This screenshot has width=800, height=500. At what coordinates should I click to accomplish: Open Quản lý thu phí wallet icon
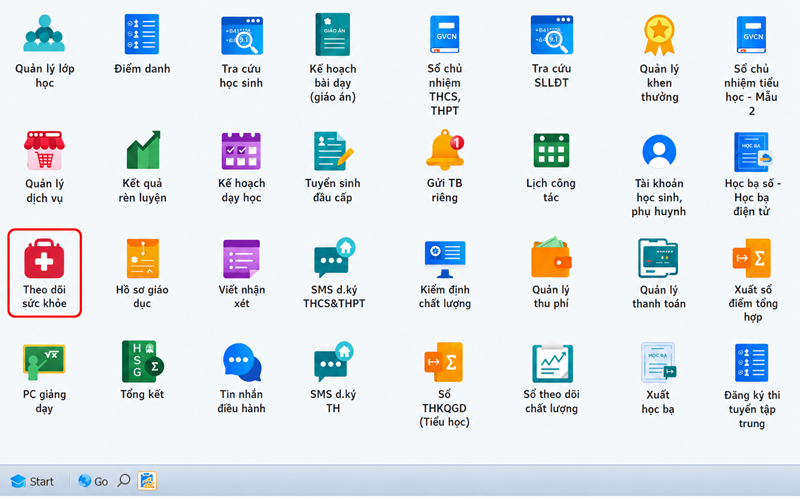point(551,257)
